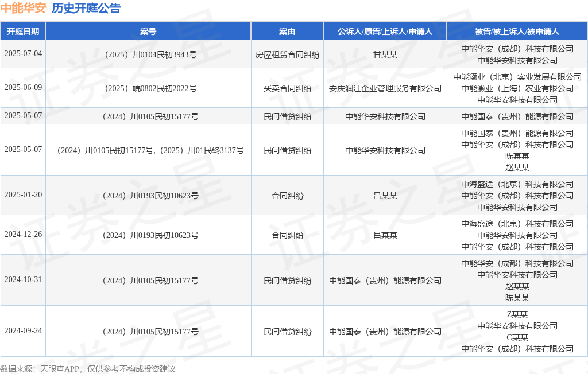Viewport: 588px width, 374px height.
Task: Click 赵某某 in the 2024-10-31 row
Action: point(517,286)
